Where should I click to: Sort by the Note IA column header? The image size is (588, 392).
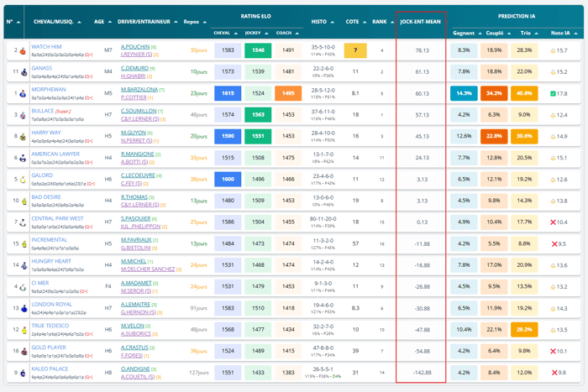coord(564,34)
